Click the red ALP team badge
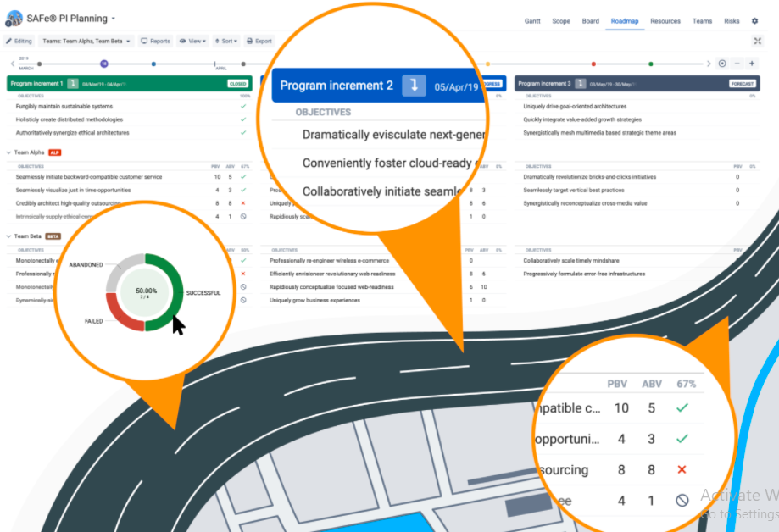Image resolution: width=779 pixels, height=532 pixels. pyautogui.click(x=54, y=152)
